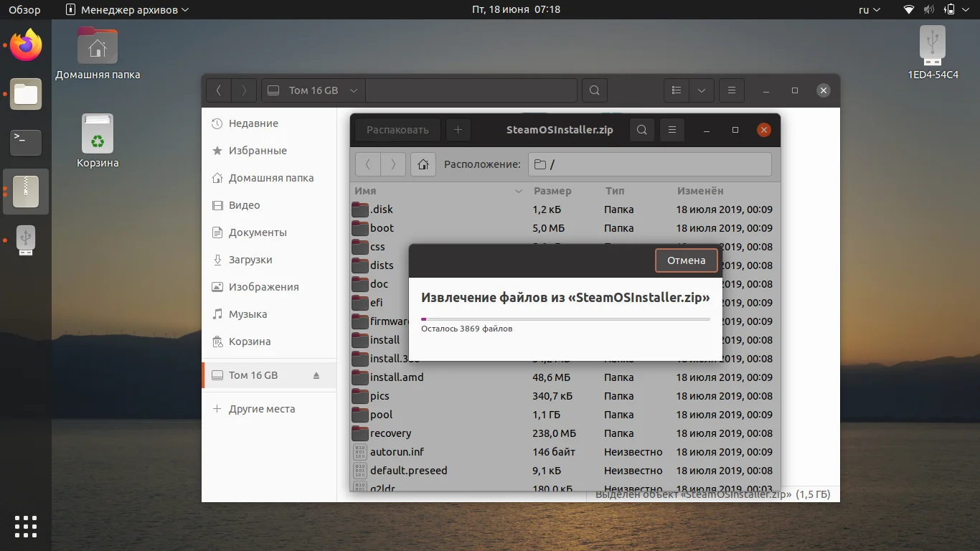
Task: Open Files from the dock
Action: tap(26, 94)
